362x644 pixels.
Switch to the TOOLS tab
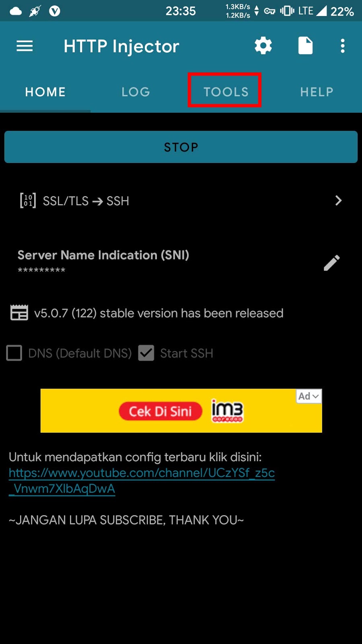(x=226, y=92)
